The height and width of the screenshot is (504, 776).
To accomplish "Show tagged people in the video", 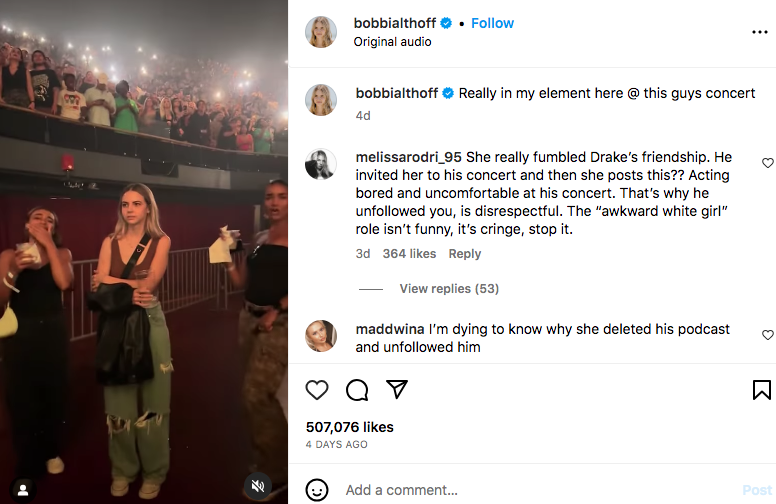I will (22, 489).
